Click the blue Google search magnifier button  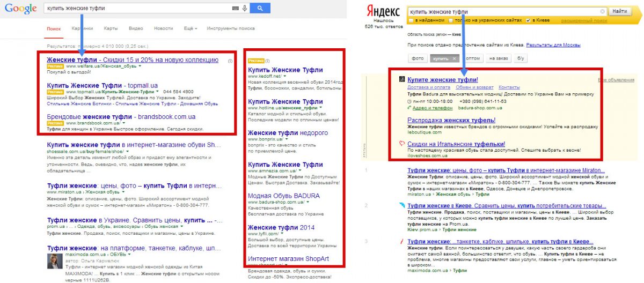pos(260,8)
